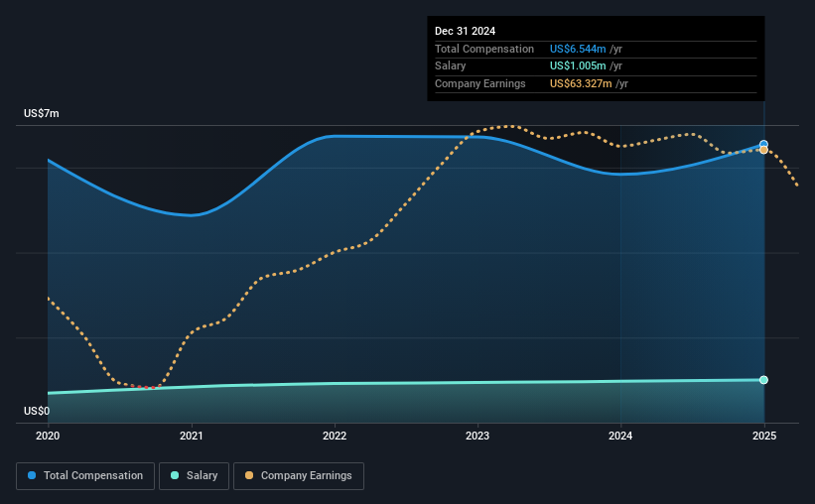The image size is (815, 504).
Task: Toggle the Company Earnings legend button
Action: point(299,476)
